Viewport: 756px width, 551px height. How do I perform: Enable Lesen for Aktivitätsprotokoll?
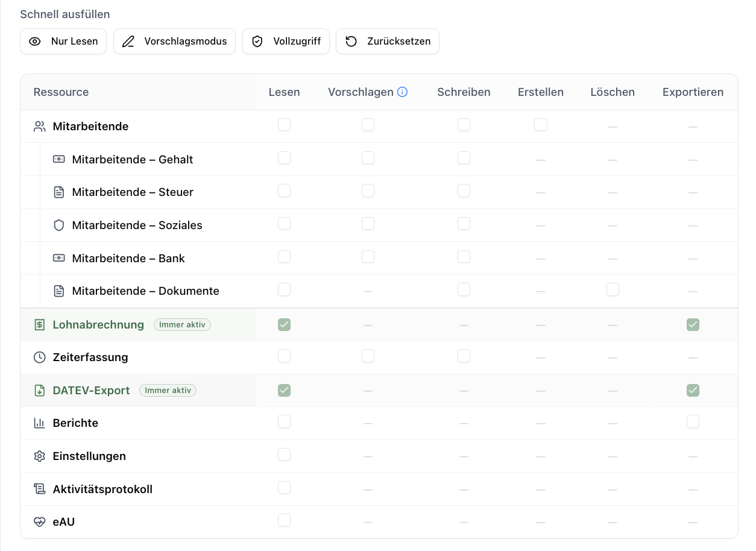click(284, 487)
